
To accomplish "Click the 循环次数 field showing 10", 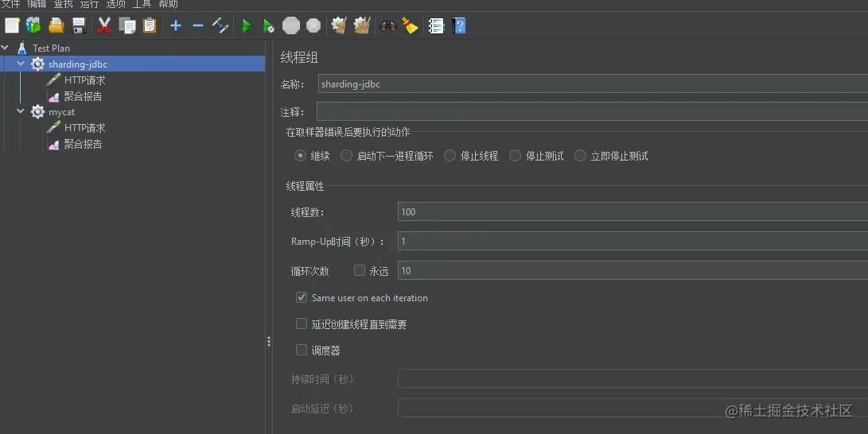I will coord(633,270).
